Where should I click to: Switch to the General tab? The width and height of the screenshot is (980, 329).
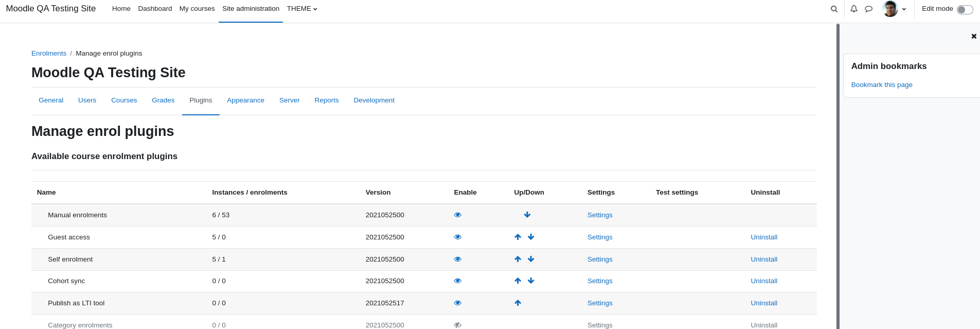[51, 100]
